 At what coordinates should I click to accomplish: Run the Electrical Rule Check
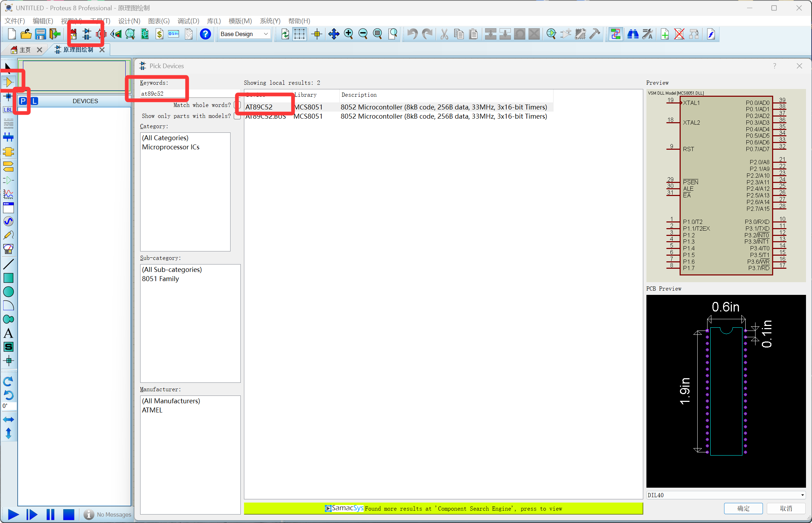pyautogui.click(x=711, y=34)
